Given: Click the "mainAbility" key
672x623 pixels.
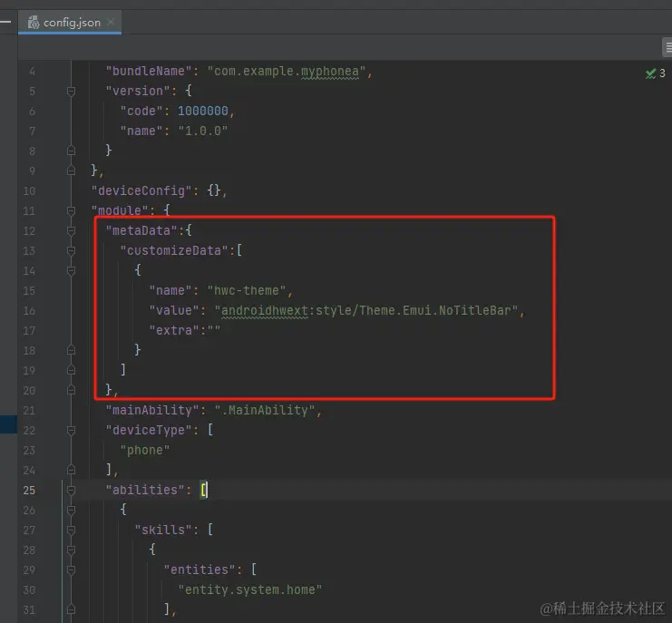Looking at the screenshot, I should tap(152, 410).
